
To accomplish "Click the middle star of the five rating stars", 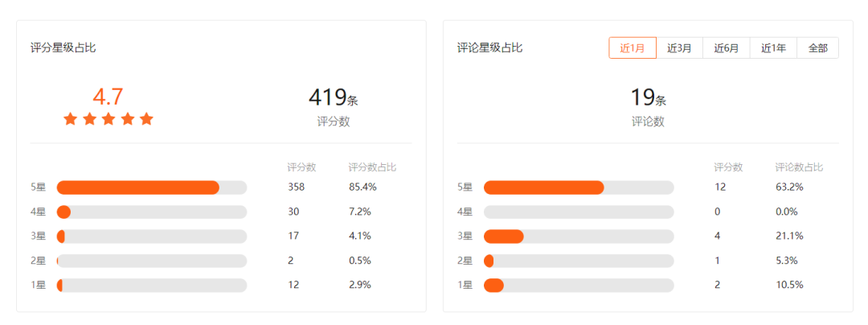I will click(108, 119).
